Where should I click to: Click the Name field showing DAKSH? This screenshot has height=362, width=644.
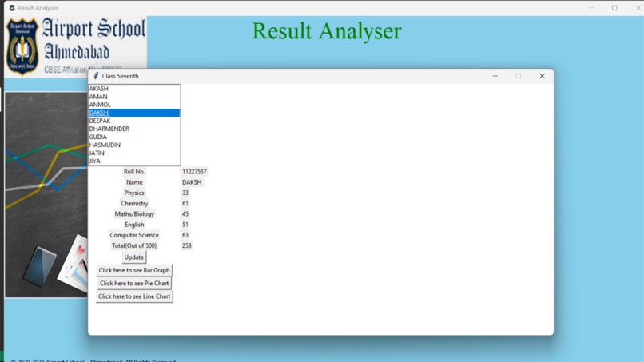[x=192, y=182]
